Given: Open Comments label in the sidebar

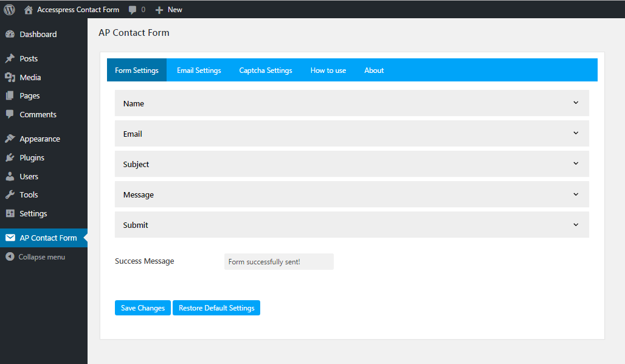Looking at the screenshot, I should tap(38, 114).
